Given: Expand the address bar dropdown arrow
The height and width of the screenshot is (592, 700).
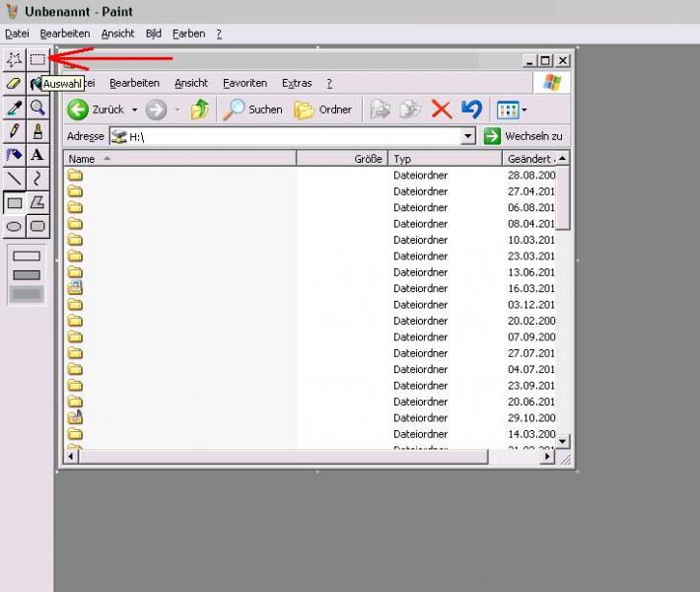Looking at the screenshot, I should [468, 136].
